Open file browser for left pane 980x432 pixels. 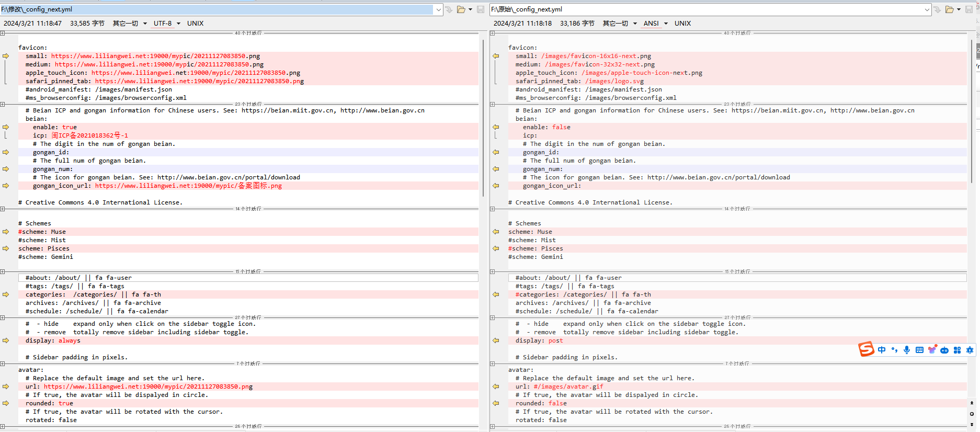coord(461,9)
